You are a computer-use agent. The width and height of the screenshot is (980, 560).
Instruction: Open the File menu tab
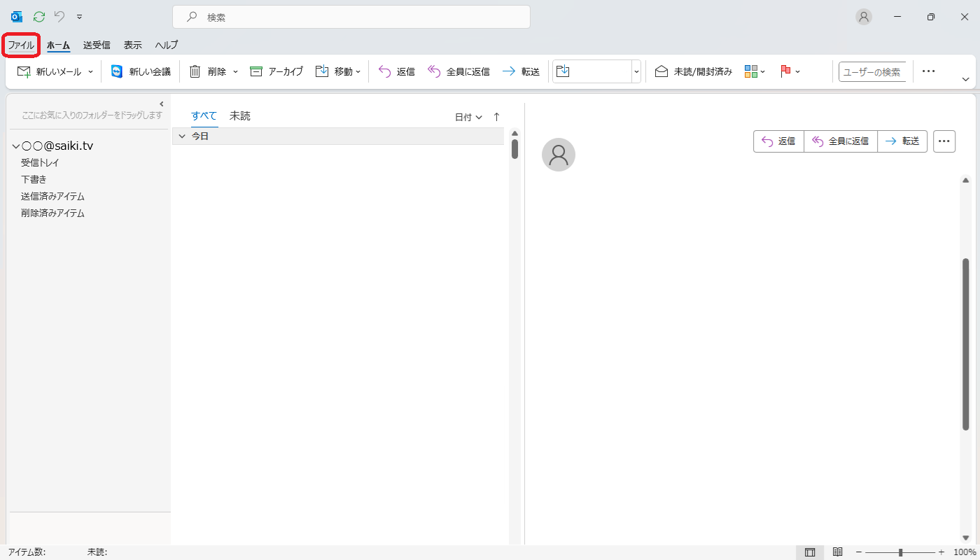point(21,45)
